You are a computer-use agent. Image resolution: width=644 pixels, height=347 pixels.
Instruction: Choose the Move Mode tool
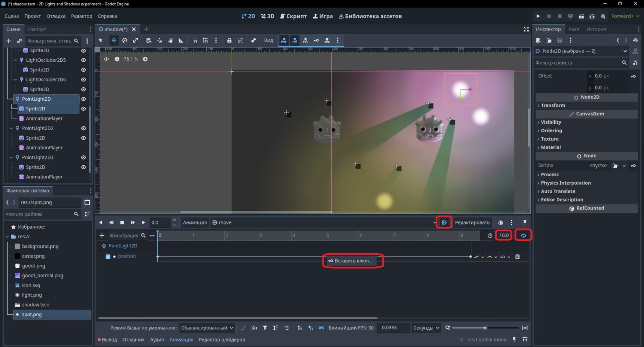(x=114, y=40)
